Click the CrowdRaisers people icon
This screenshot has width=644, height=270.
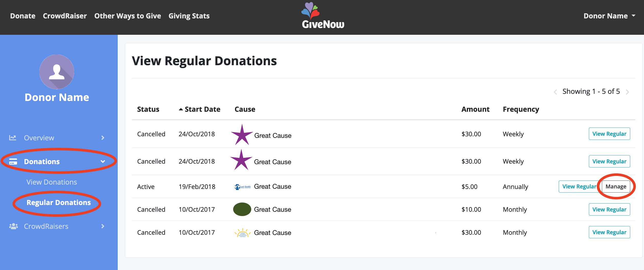14,226
